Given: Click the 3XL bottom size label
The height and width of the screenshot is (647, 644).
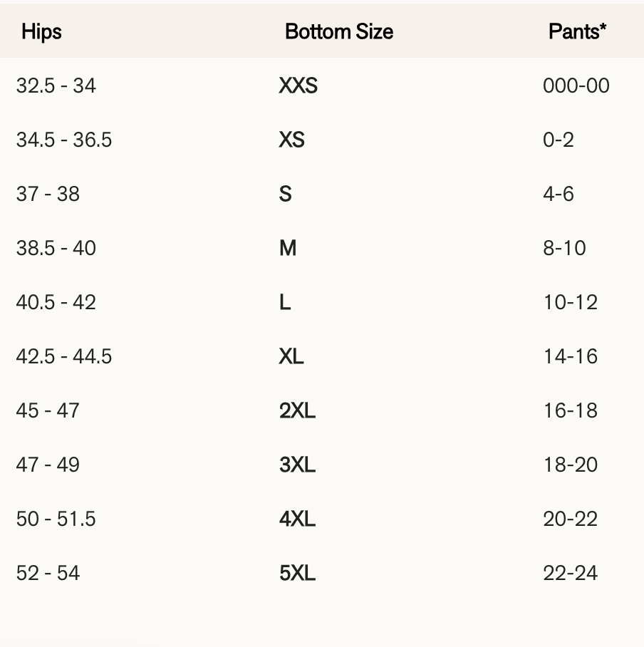Looking at the screenshot, I should (x=297, y=465).
